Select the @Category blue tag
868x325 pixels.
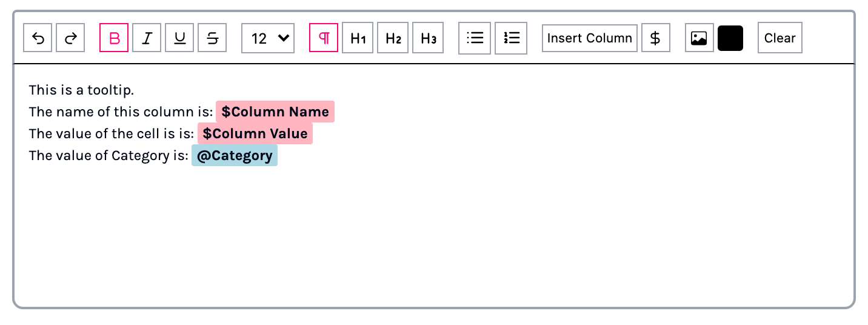click(235, 156)
